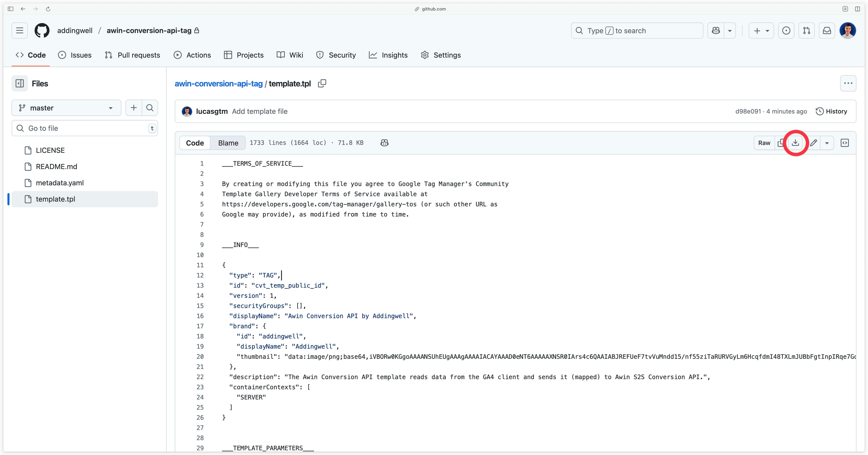Viewport: 868px width, 455px height.
Task: Click the 'Go to file' field
Action: coord(85,128)
